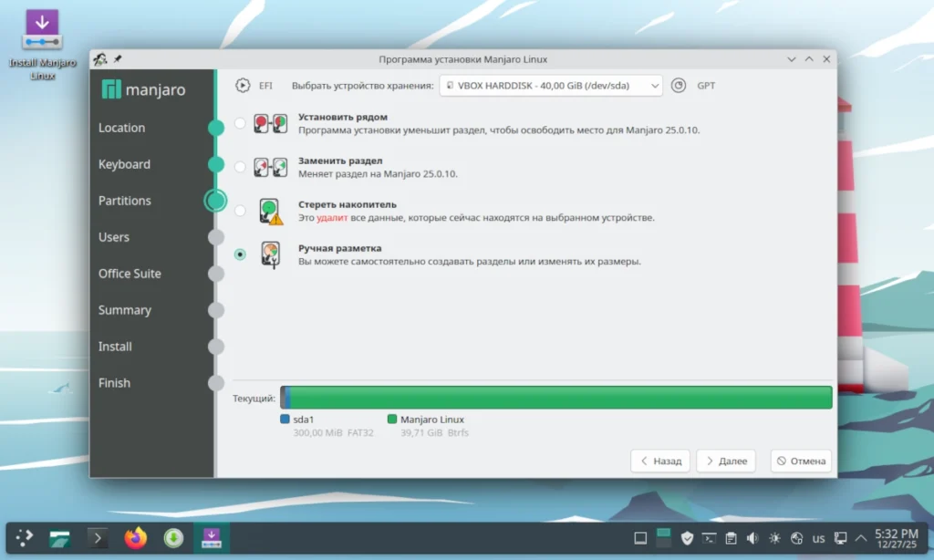Open the file manager from taskbar
The width and height of the screenshot is (934, 560).
coord(59,538)
